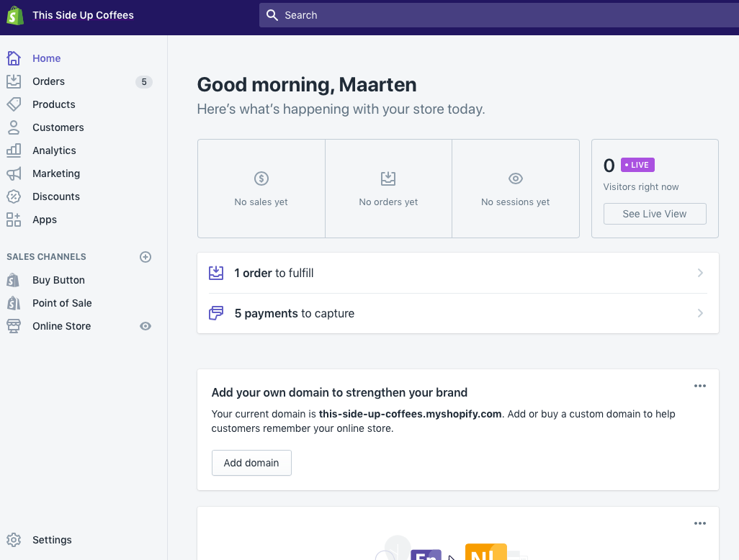This screenshot has width=739, height=560.
Task: Add a sales channel with the plus icon
Action: tap(145, 257)
